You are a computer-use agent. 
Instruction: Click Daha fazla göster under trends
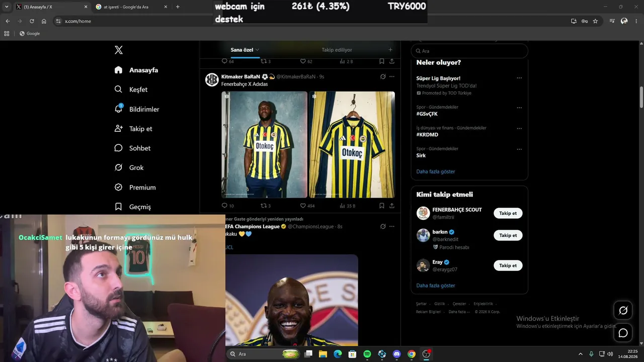pyautogui.click(x=436, y=171)
